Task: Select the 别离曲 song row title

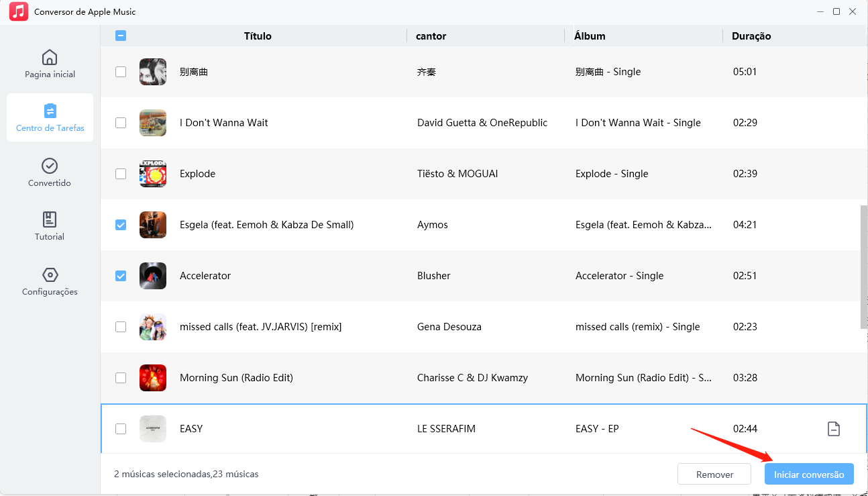Action: point(194,72)
